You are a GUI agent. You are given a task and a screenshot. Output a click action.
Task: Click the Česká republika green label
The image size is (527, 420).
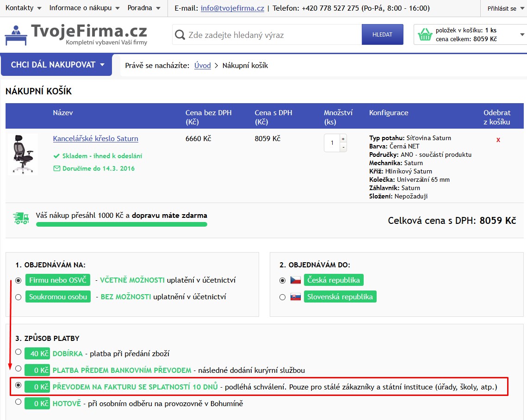tap(334, 280)
